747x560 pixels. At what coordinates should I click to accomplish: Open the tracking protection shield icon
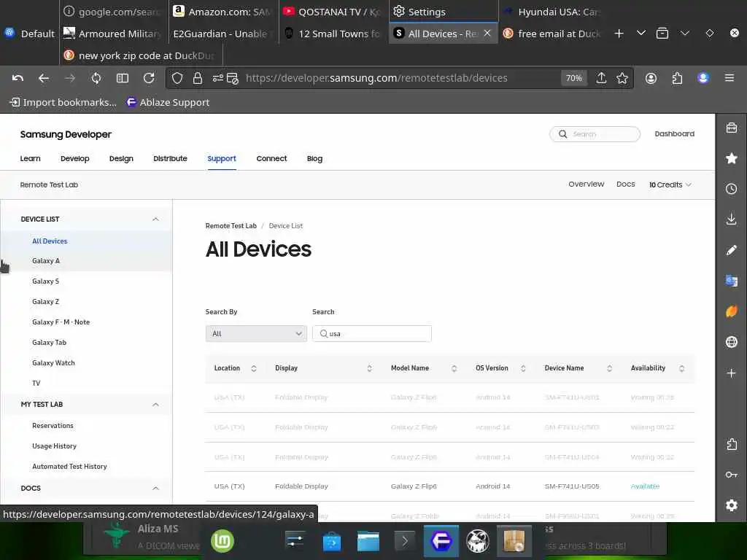(x=177, y=78)
